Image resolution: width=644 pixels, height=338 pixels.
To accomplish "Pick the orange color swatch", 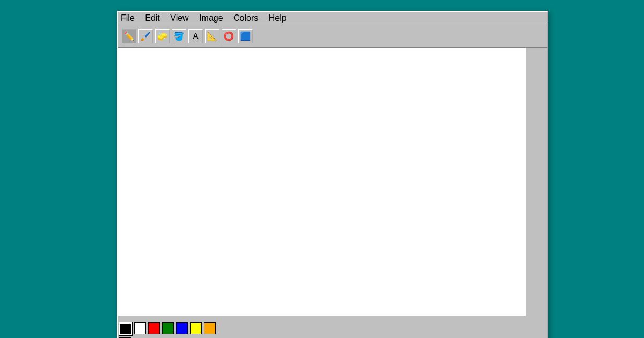I will tap(210, 328).
